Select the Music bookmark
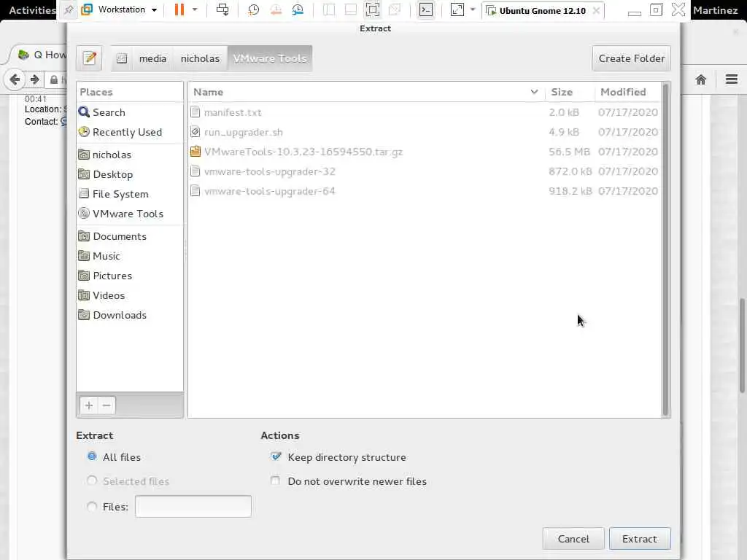The image size is (747, 560). (x=130, y=256)
